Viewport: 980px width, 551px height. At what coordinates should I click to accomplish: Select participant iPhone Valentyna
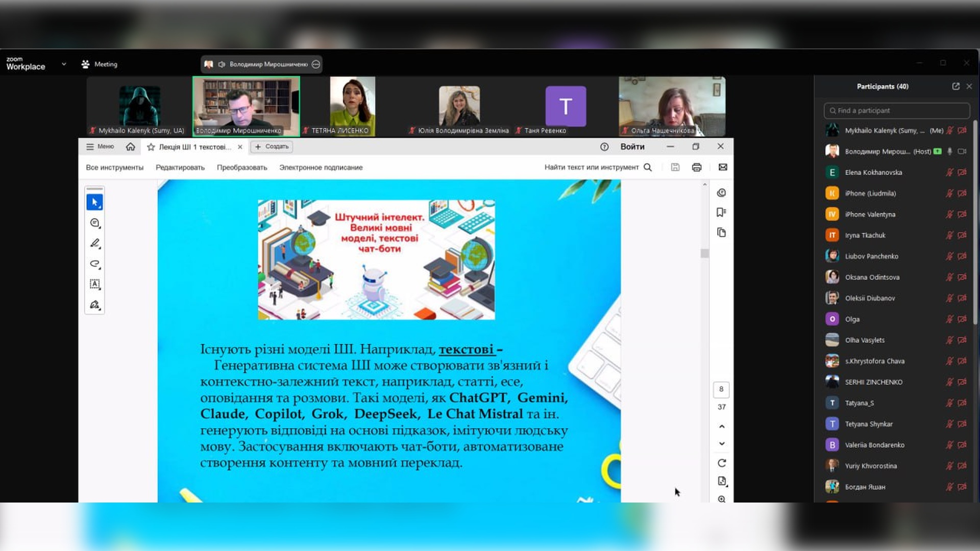pos(896,214)
